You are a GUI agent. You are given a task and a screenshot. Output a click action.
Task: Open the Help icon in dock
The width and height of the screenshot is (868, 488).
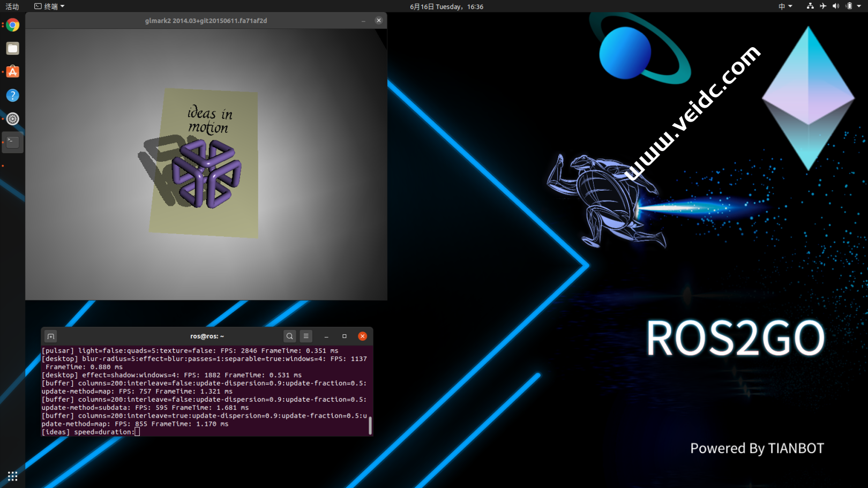[13, 95]
